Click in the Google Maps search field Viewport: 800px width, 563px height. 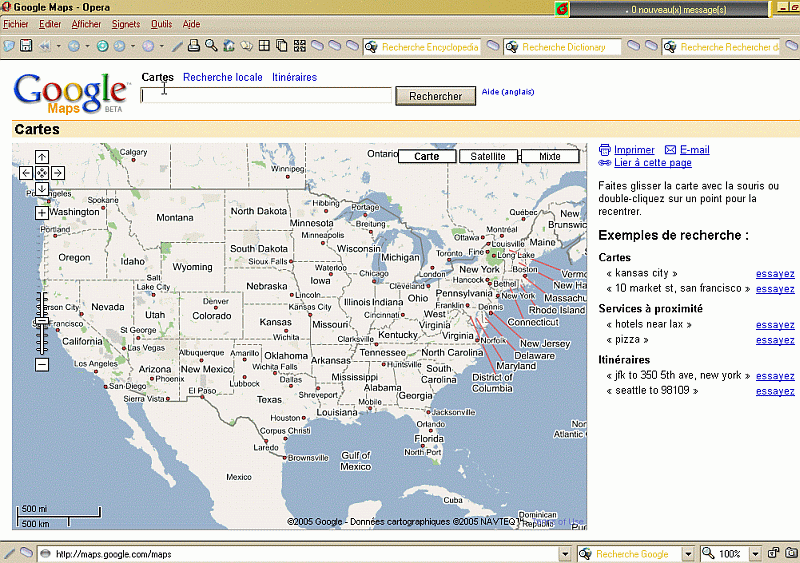point(266,95)
